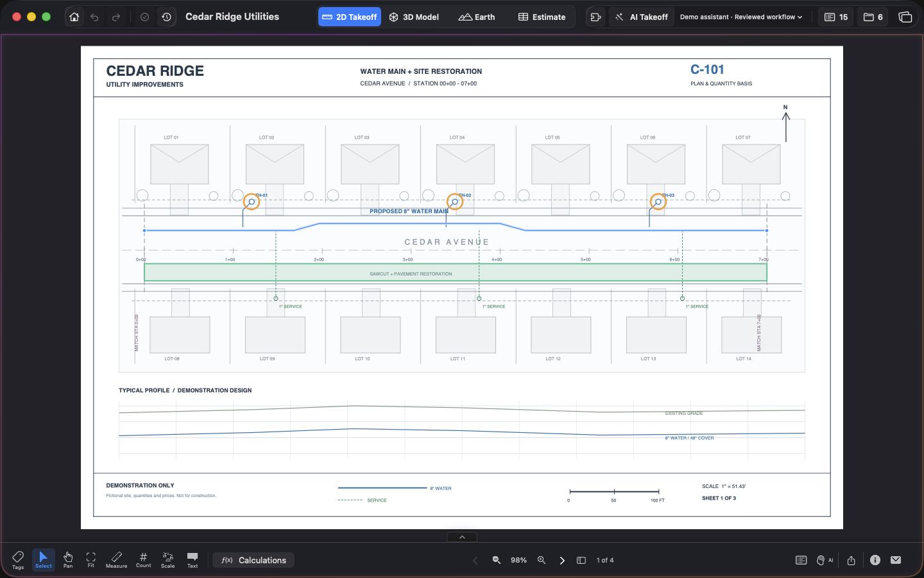Click the puzzle-piece icon beside AI Takeoff
Image resolution: width=924 pixels, height=578 pixels.
coord(596,17)
